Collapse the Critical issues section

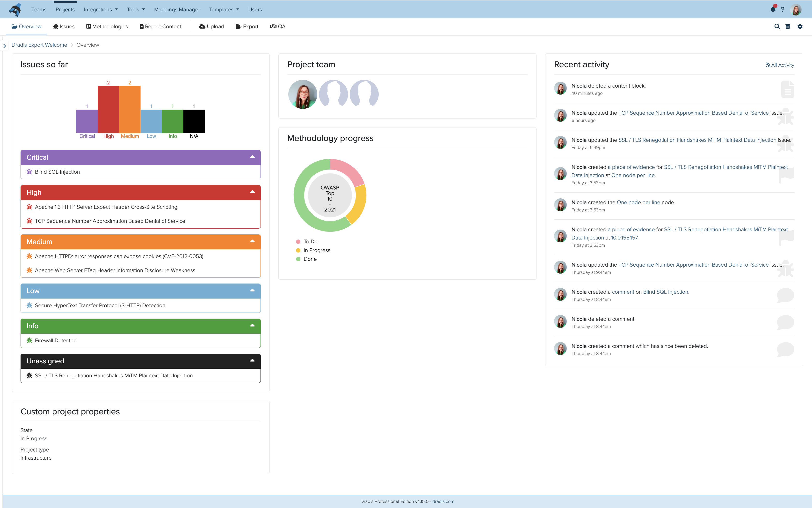point(252,157)
